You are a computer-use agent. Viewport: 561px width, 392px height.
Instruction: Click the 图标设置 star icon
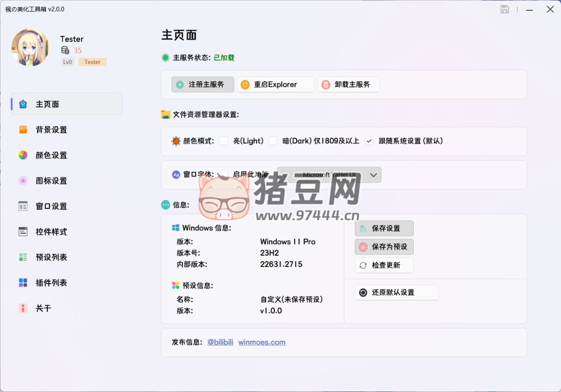pyautogui.click(x=23, y=181)
